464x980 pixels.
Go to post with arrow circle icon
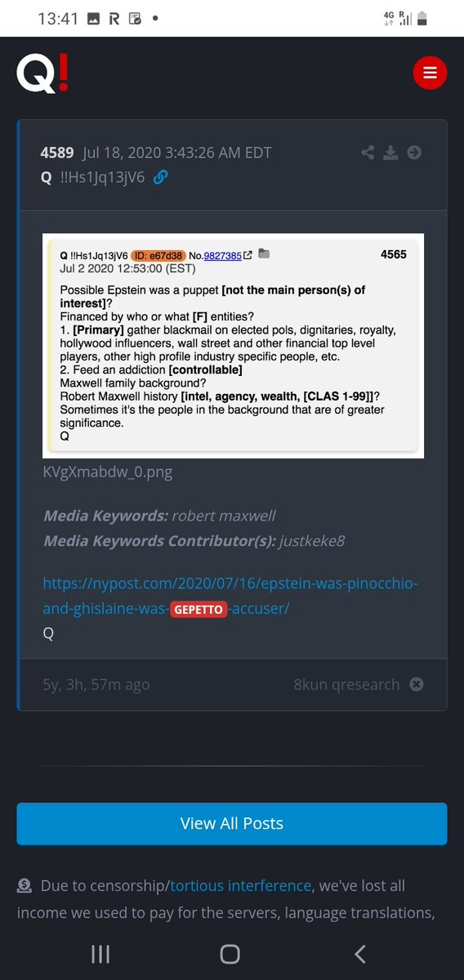click(414, 153)
